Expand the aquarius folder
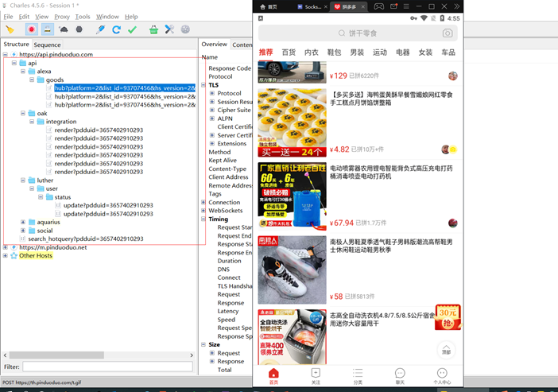This screenshot has height=392, width=558. pyautogui.click(x=23, y=222)
